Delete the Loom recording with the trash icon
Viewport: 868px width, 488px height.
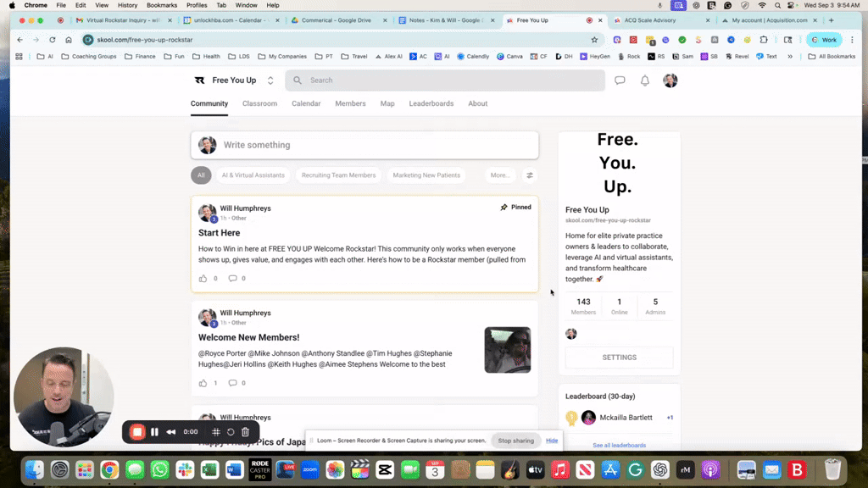tap(245, 431)
